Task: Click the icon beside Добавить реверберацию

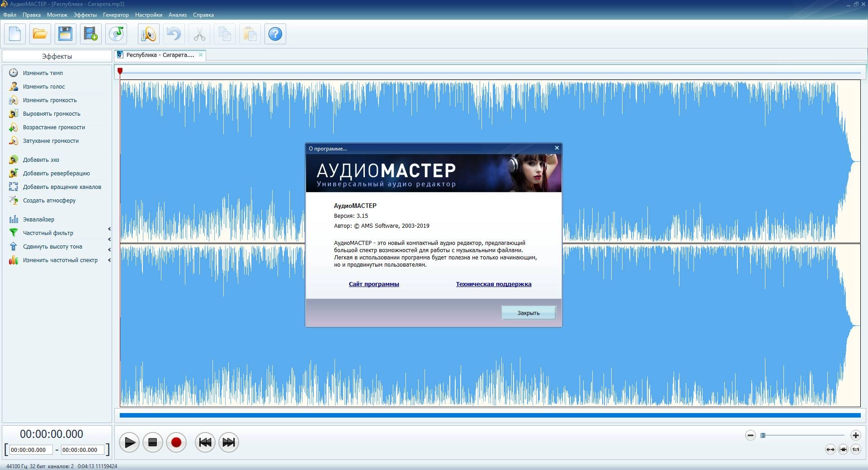Action: click(14, 173)
